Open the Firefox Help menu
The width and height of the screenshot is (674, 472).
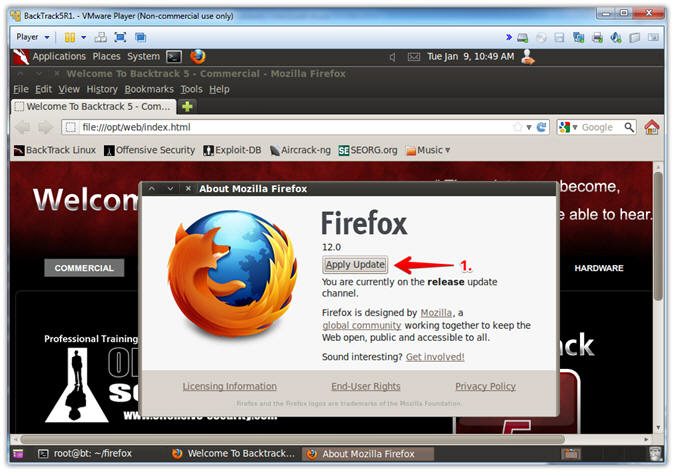(219, 89)
